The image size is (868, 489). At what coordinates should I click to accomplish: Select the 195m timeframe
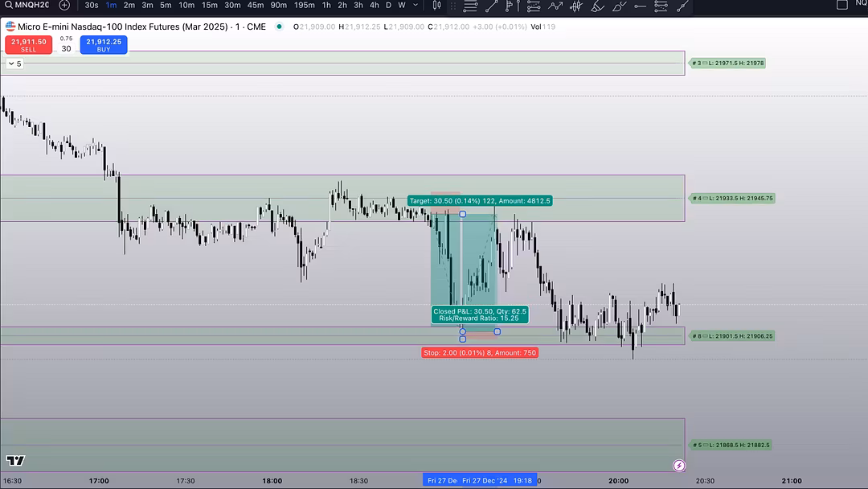(304, 6)
